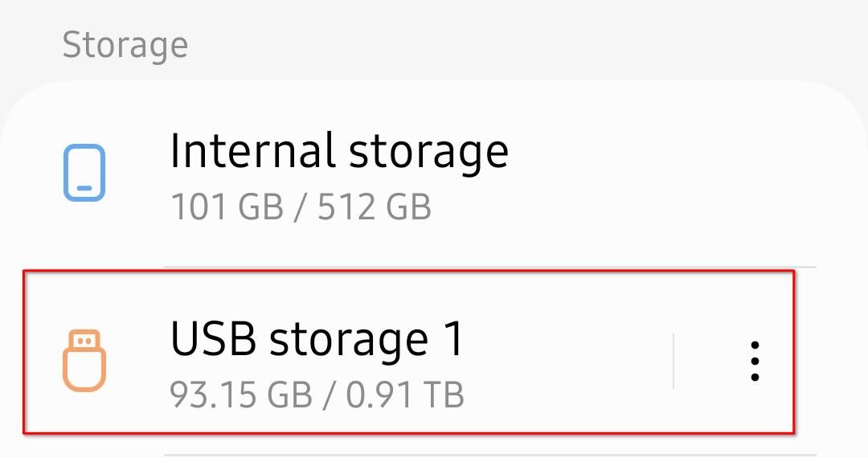The width and height of the screenshot is (868, 458).
Task: Click the USB storage 1 title text
Action: point(317,339)
